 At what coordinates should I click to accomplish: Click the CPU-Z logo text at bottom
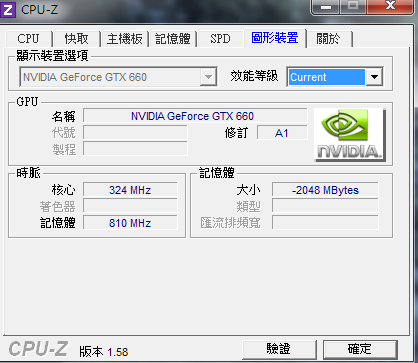point(38,349)
